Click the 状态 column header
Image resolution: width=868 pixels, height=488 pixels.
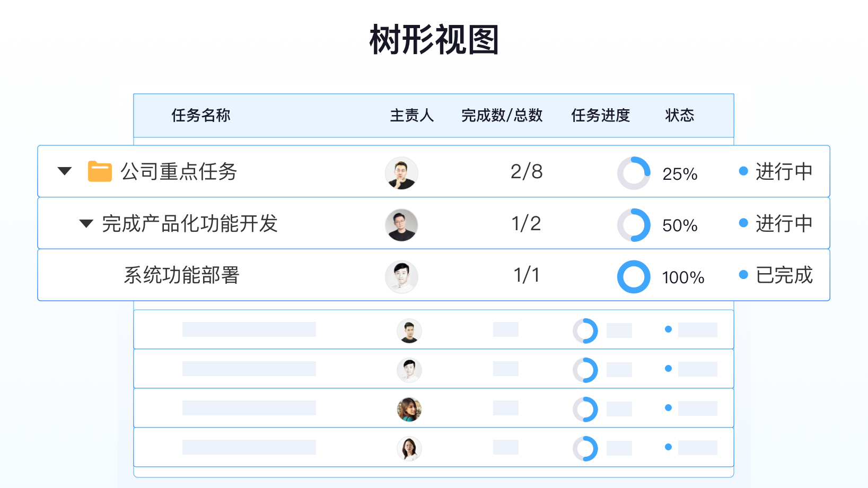pyautogui.click(x=680, y=115)
